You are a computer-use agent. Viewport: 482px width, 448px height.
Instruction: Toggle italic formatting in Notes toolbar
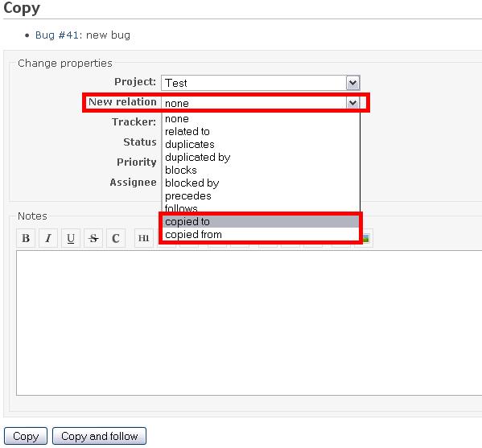[x=48, y=238]
